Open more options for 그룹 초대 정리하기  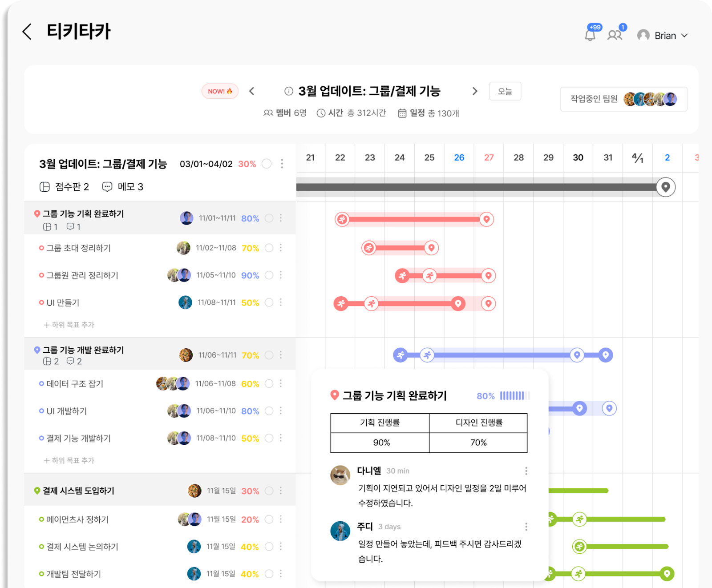click(281, 248)
